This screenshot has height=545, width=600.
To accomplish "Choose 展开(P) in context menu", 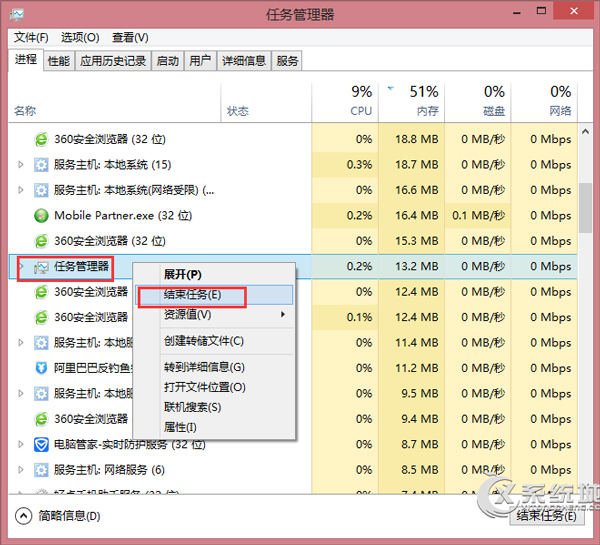I will (x=214, y=275).
